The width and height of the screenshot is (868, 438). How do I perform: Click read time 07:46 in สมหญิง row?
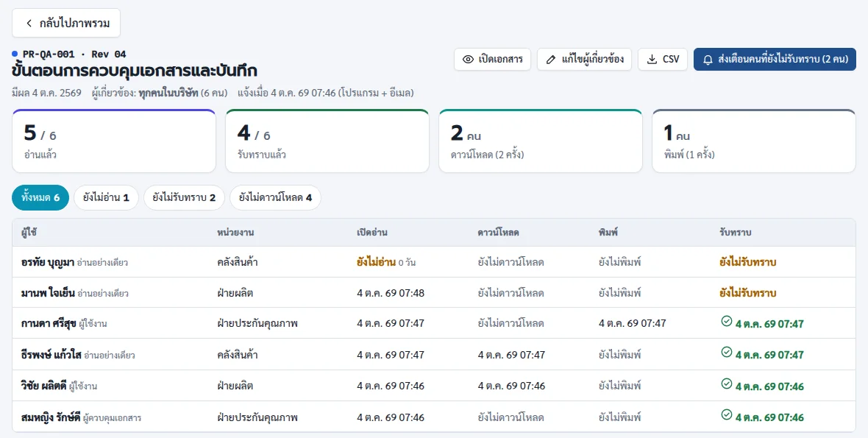[391, 417]
